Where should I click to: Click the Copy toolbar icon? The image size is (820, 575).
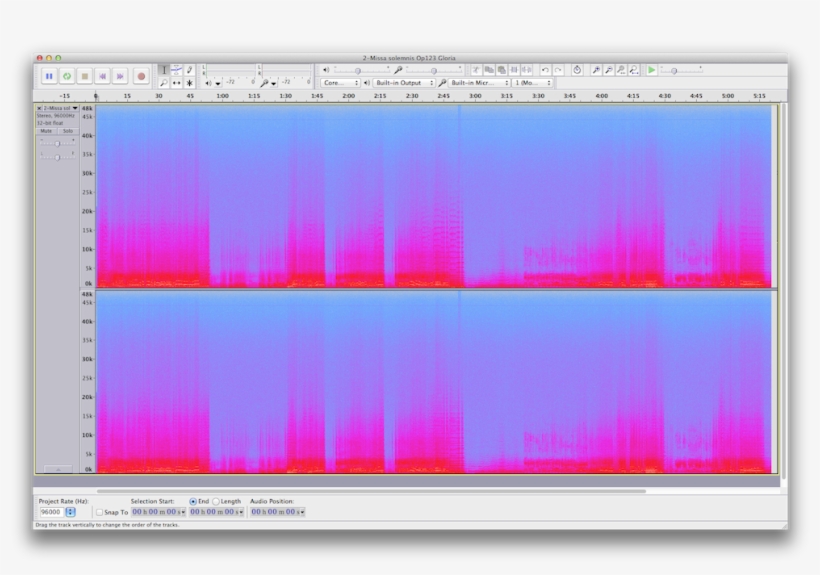pos(489,70)
